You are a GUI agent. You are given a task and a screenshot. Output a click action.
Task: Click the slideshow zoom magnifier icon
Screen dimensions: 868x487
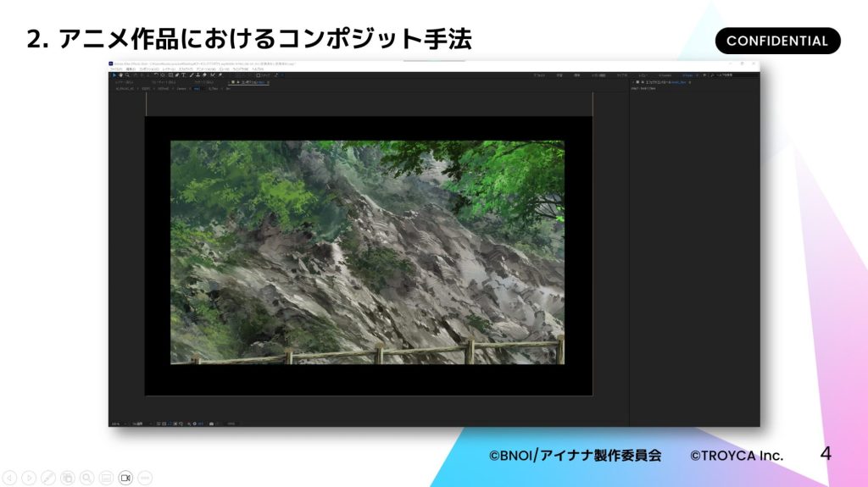coord(86,478)
